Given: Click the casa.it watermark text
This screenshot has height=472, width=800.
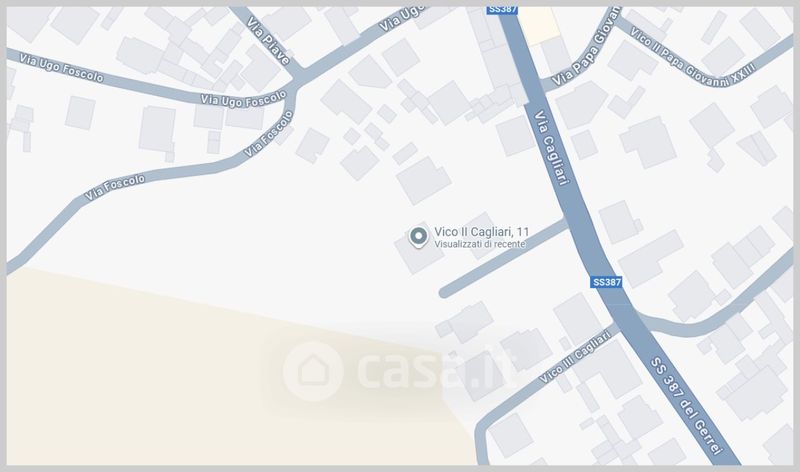Looking at the screenshot, I should (437, 369).
